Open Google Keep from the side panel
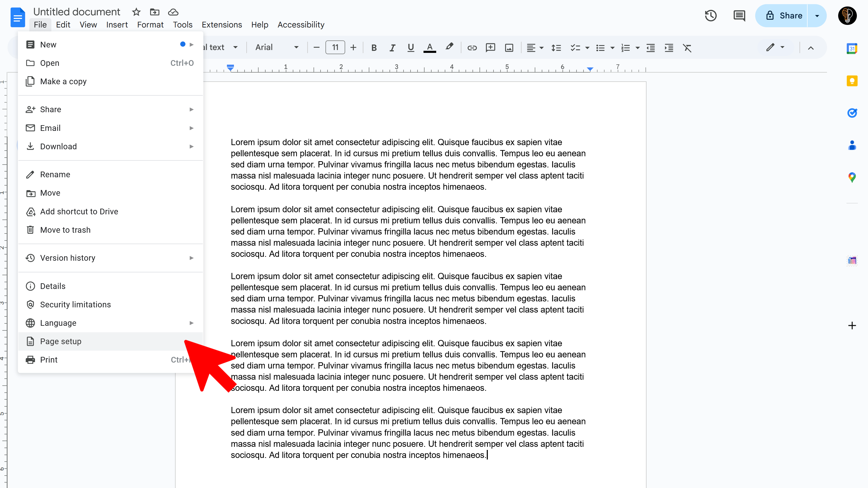Viewport: 868px width, 488px height. (852, 81)
